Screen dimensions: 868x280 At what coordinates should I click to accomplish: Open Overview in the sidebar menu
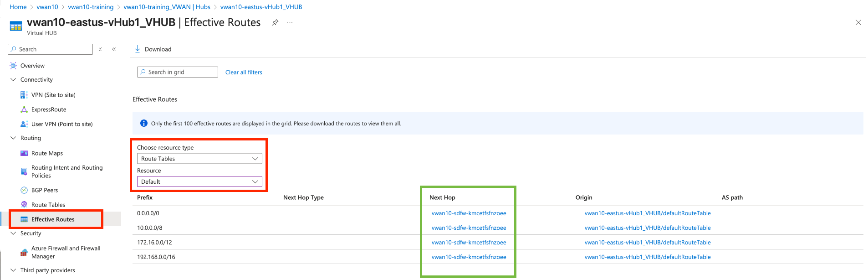coord(32,66)
